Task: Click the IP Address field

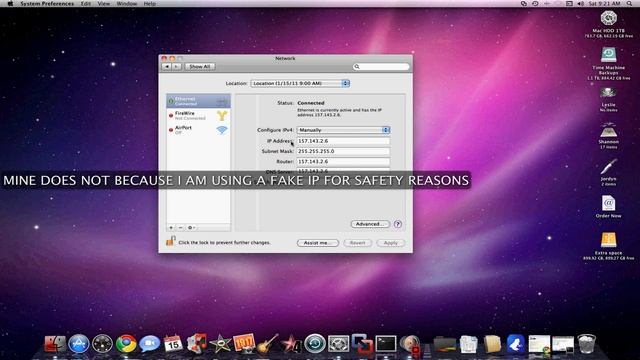Action: (x=343, y=141)
